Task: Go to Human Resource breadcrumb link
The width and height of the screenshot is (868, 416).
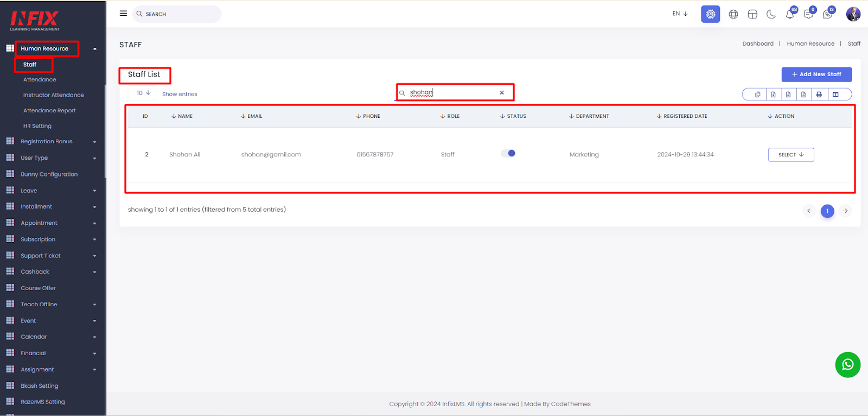Action: click(810, 43)
